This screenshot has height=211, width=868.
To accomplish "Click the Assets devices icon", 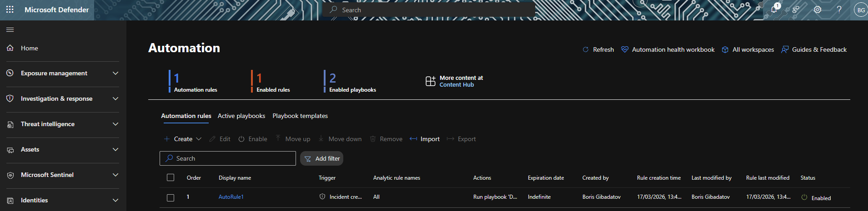I will click(10, 150).
